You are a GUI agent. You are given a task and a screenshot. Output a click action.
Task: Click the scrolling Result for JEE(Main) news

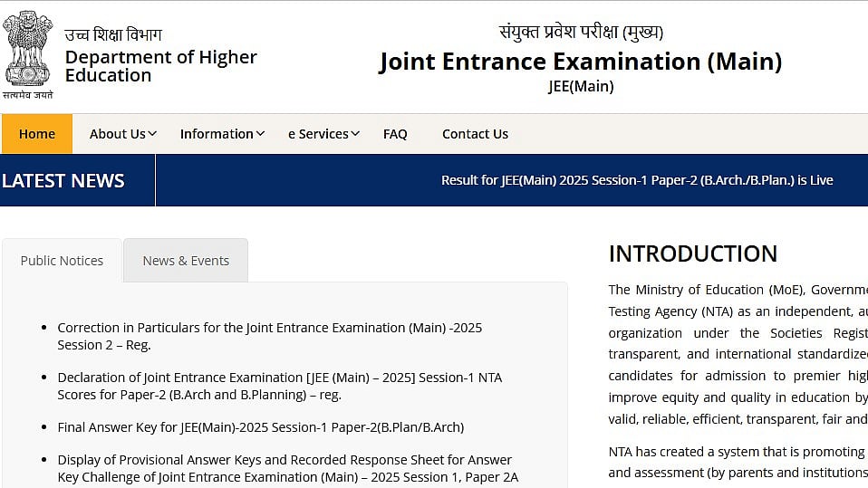pos(637,180)
